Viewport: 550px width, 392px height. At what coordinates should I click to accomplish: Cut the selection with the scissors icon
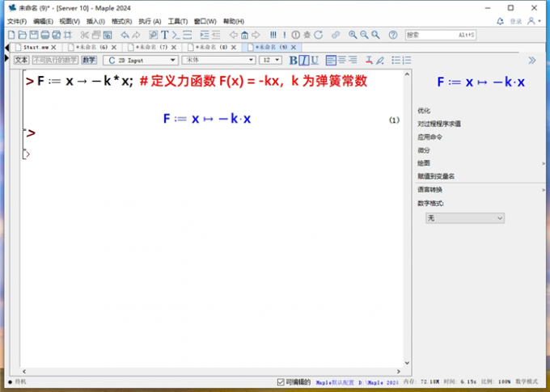click(85, 35)
